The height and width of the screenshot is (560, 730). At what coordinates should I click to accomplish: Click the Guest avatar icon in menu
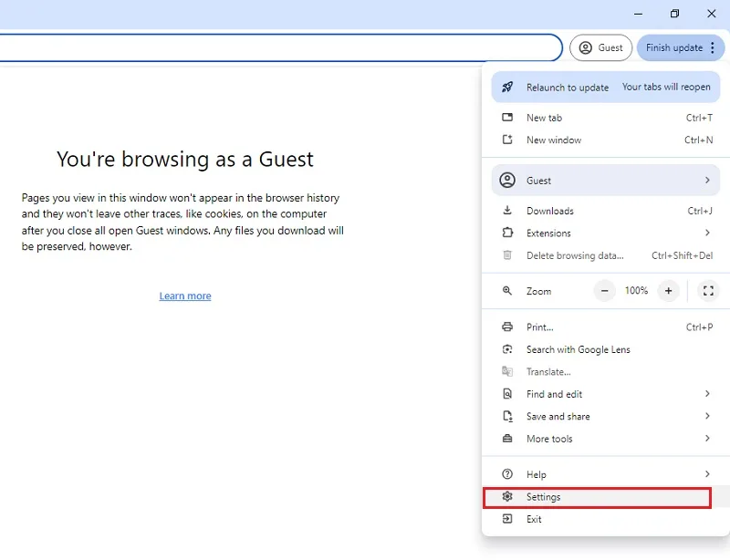click(507, 181)
